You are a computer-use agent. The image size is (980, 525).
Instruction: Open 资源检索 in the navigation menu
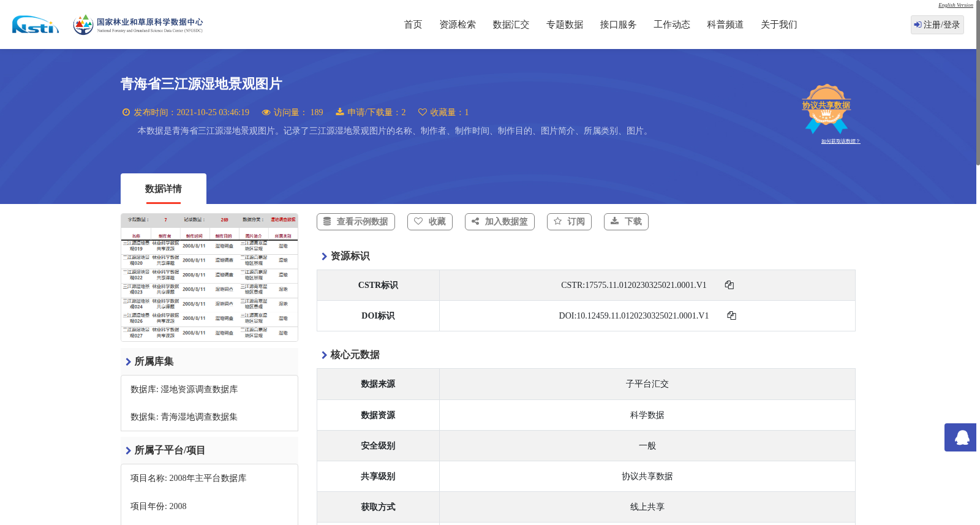[458, 25]
